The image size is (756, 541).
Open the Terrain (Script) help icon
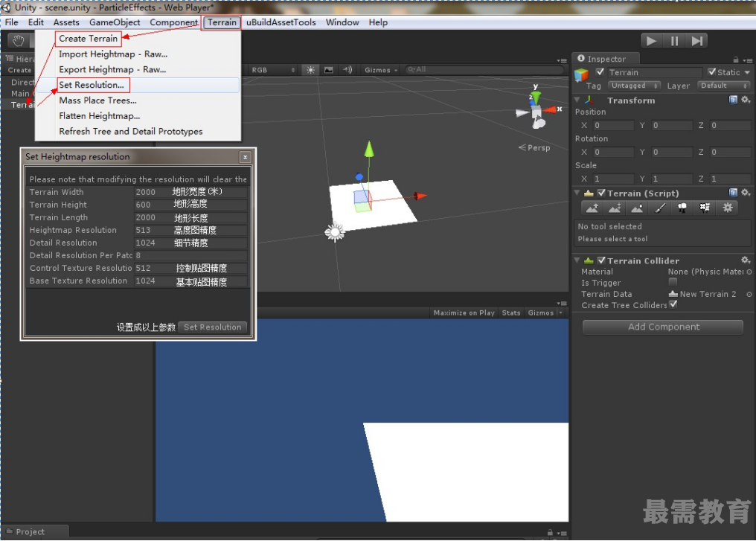click(x=733, y=193)
